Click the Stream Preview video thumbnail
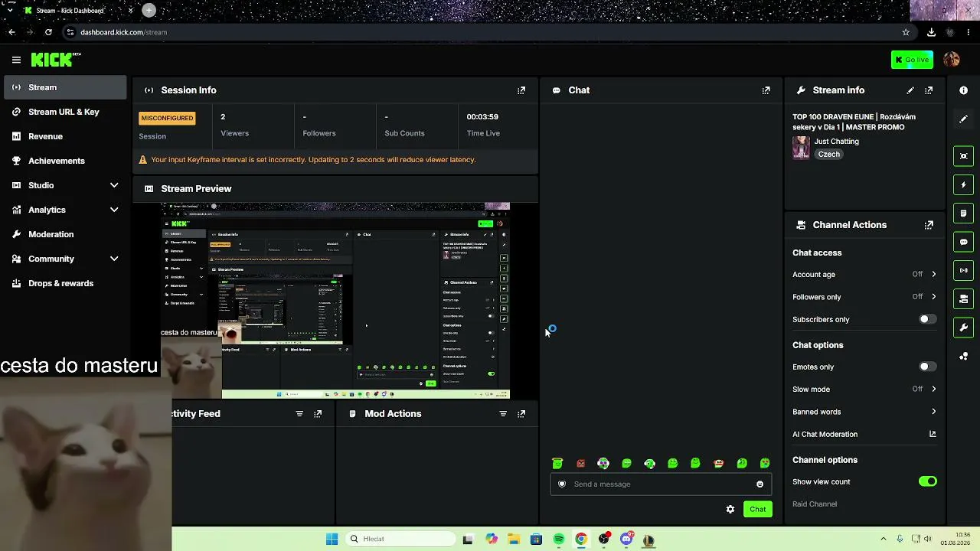This screenshot has width=980, height=551. 335,301
